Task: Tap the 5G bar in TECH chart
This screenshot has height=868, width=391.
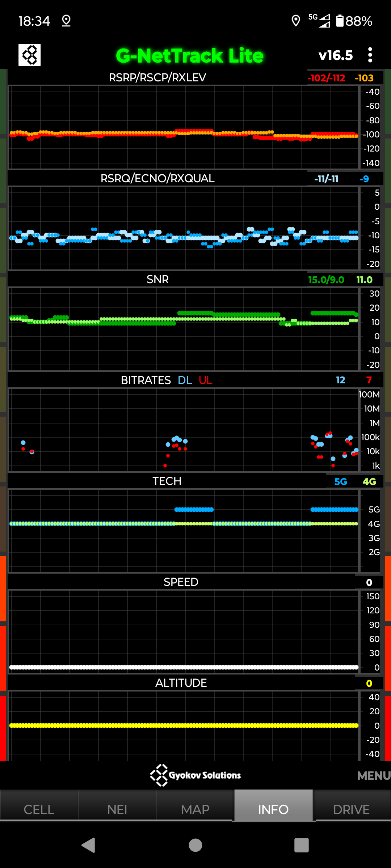Action: pos(194,510)
